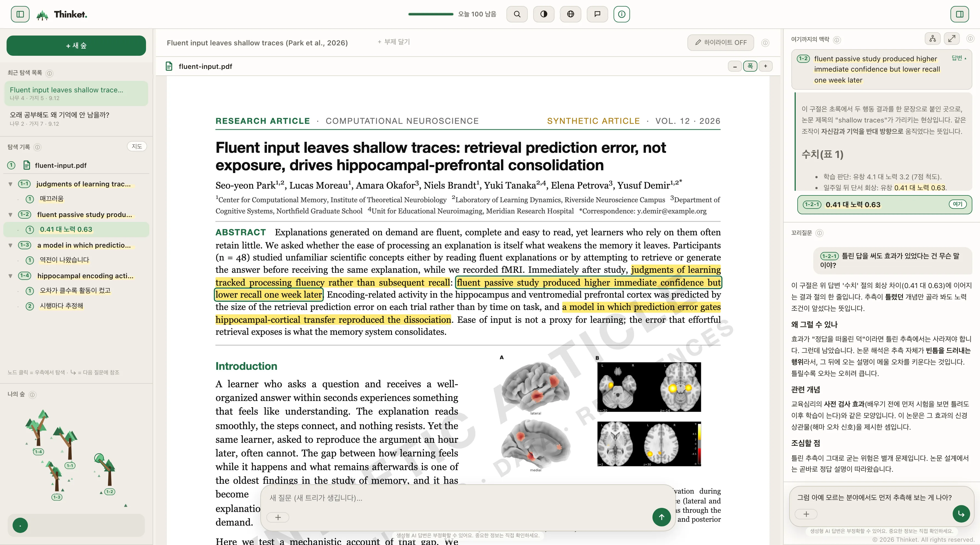Image resolution: width=980 pixels, height=545 pixels.
Task: Collapse the 1-1 judgments of learning node
Action: click(10, 184)
